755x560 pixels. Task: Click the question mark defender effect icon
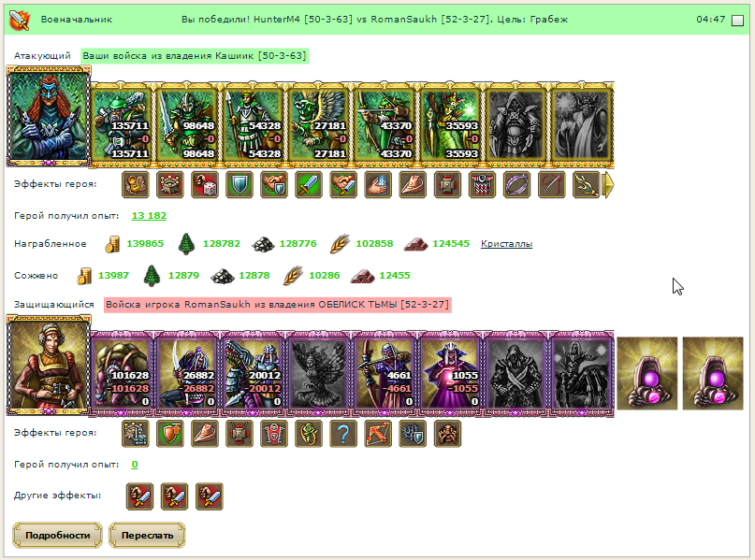click(343, 434)
